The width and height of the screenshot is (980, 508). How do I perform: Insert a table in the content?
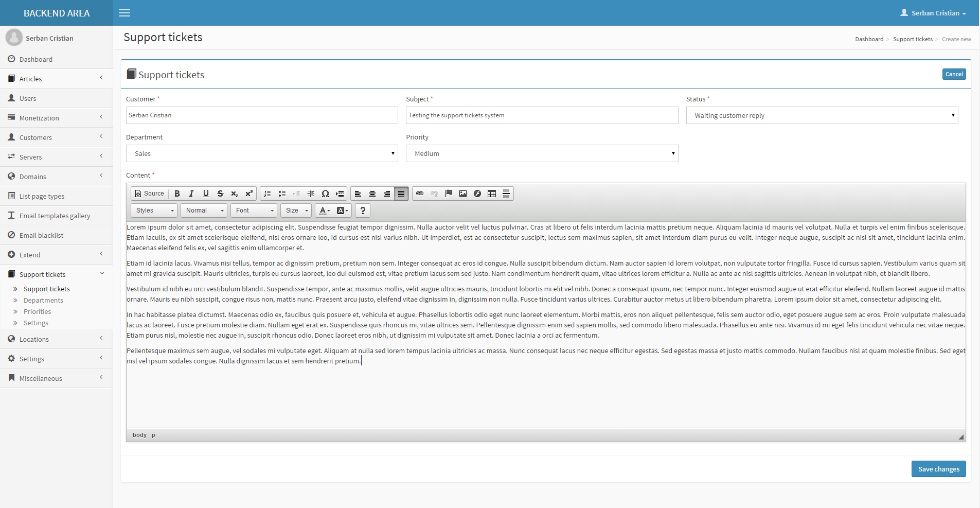click(x=492, y=194)
